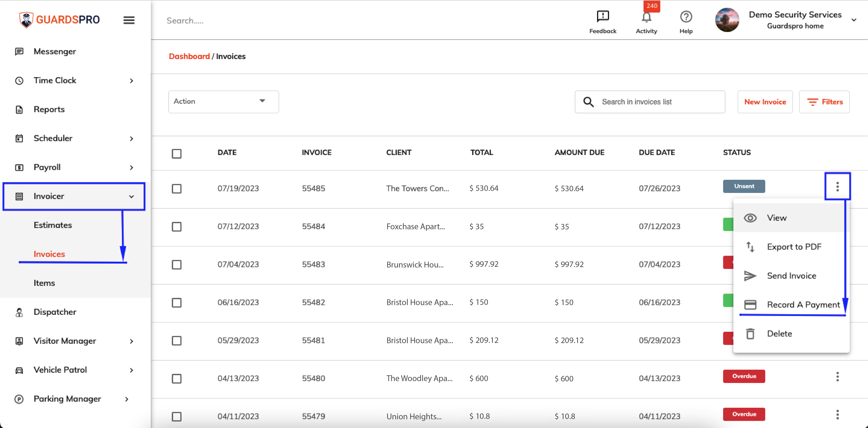Click Overdue badge for invoice 55480
Viewport: 868px width, 428px height.
pyautogui.click(x=744, y=376)
